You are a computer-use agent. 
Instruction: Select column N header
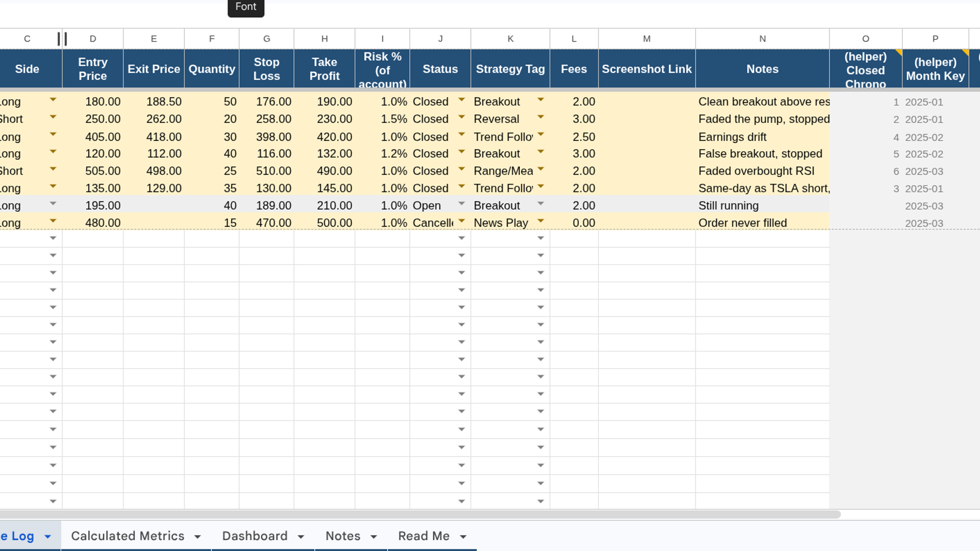(762, 39)
